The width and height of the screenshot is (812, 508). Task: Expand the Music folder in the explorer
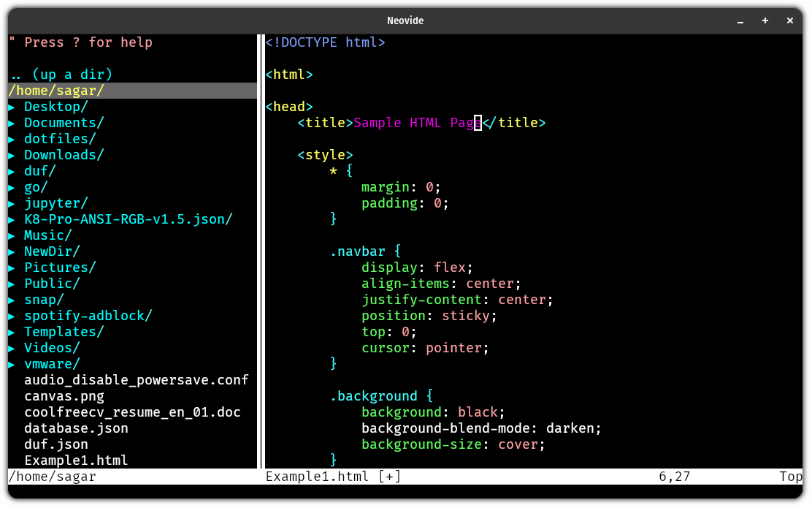(x=13, y=235)
